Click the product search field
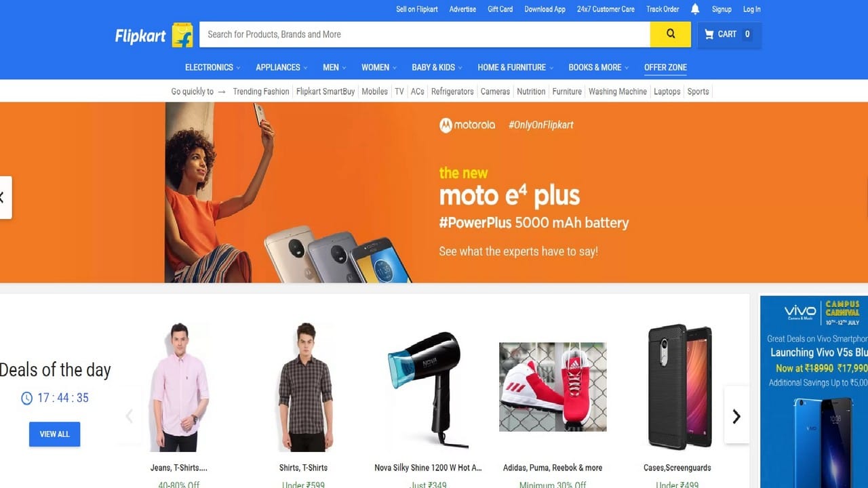The image size is (868, 488). (x=425, y=35)
